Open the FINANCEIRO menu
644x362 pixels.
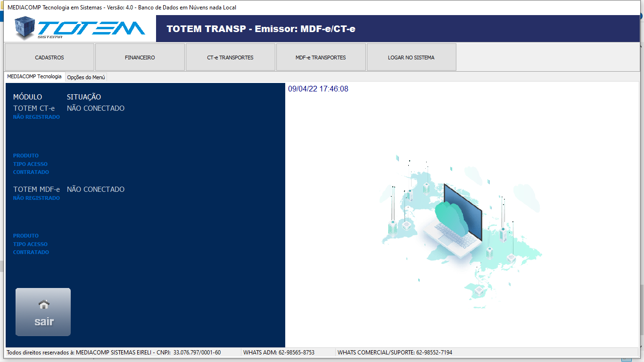[x=140, y=58]
